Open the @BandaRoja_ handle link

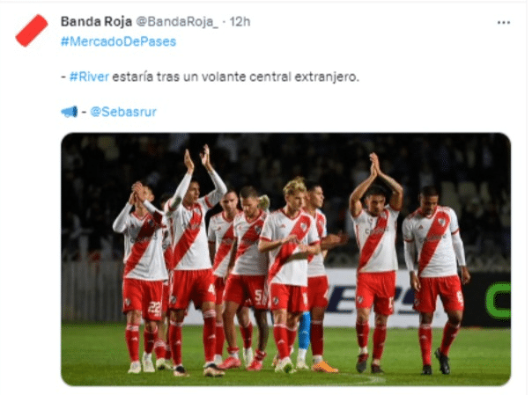(x=177, y=22)
